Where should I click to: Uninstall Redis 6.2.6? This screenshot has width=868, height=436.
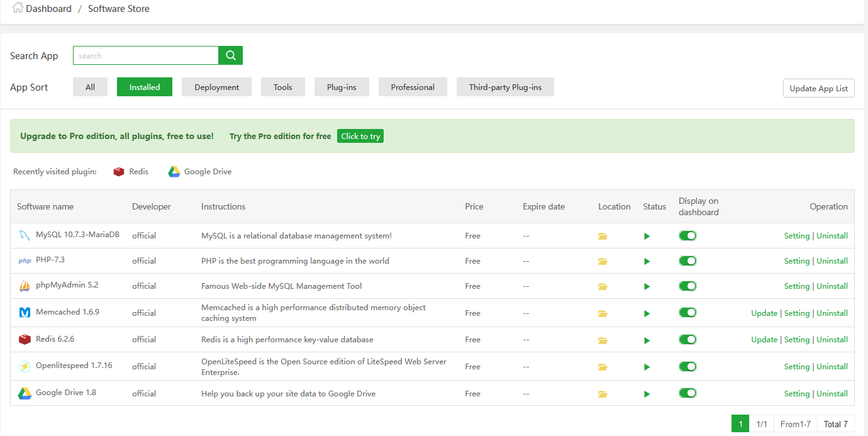[832, 340]
